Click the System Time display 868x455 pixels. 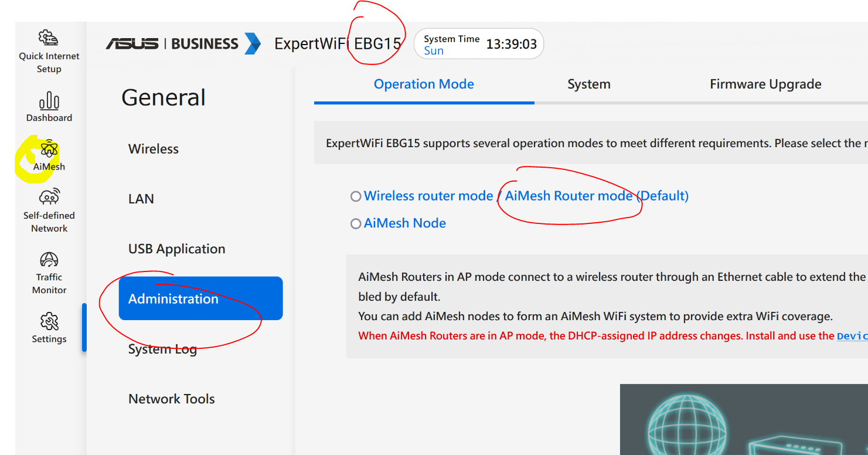pyautogui.click(x=479, y=44)
